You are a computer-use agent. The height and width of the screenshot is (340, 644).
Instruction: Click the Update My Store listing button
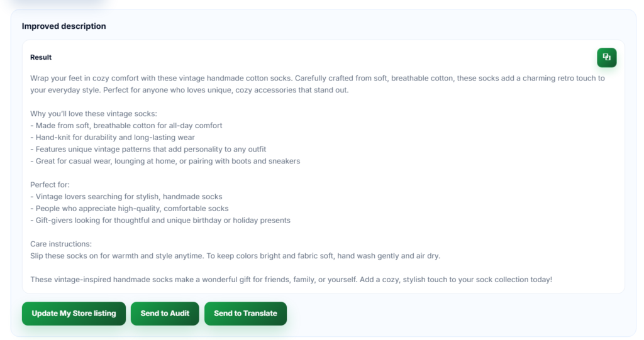pos(74,314)
